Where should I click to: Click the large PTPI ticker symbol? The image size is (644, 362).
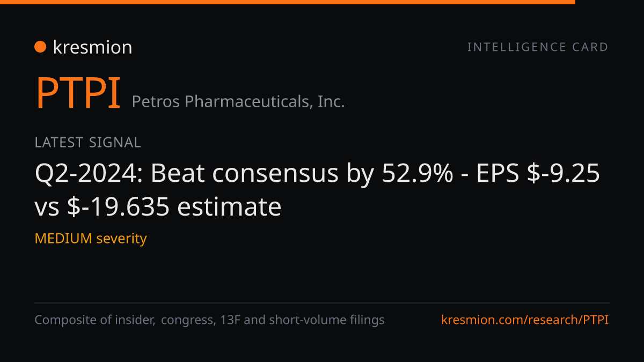[x=78, y=94]
